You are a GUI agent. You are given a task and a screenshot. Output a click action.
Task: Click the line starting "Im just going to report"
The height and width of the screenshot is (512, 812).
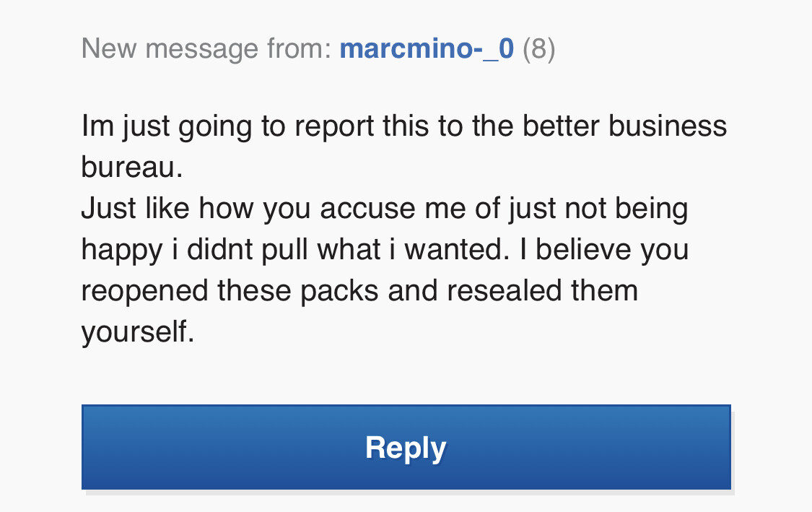[404, 127]
